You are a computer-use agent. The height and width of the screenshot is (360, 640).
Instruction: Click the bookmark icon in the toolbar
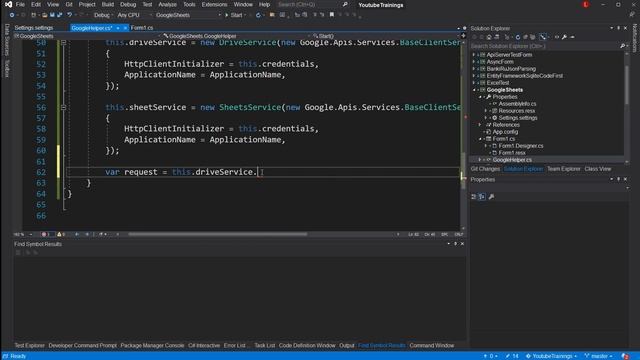332,15
